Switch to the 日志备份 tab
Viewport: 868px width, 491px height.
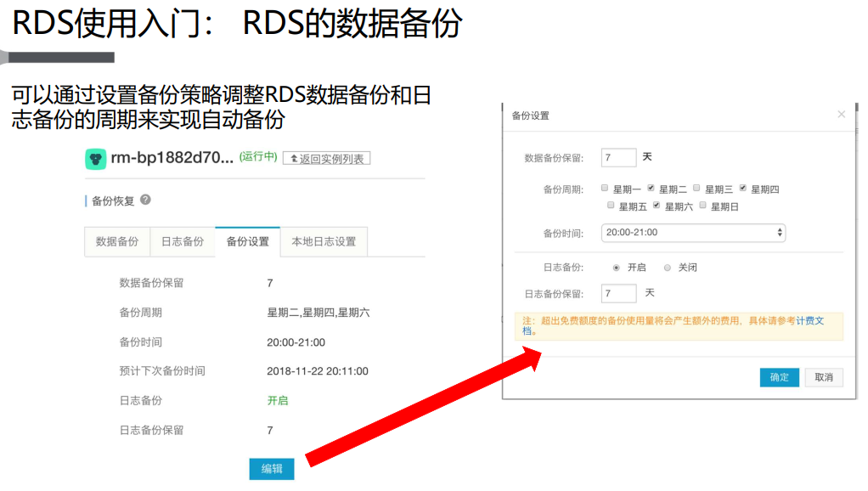tap(182, 241)
